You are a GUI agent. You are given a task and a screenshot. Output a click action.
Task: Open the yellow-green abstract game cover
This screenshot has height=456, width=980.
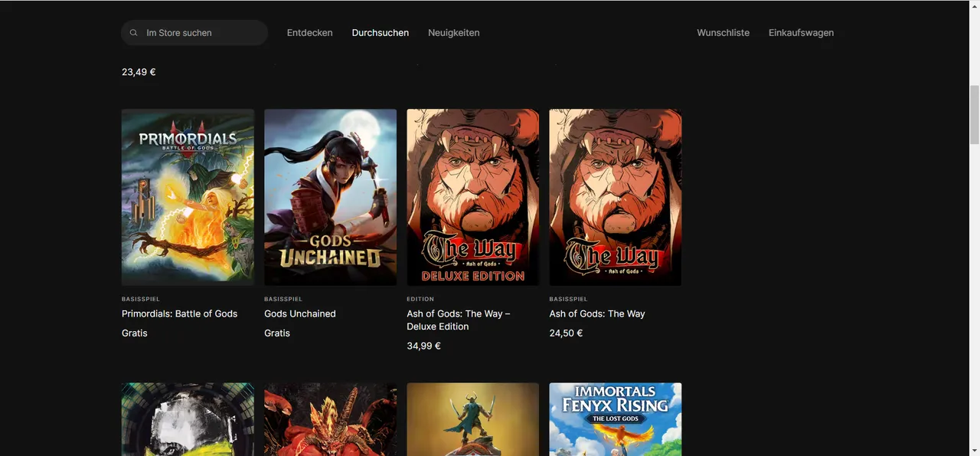coord(188,419)
